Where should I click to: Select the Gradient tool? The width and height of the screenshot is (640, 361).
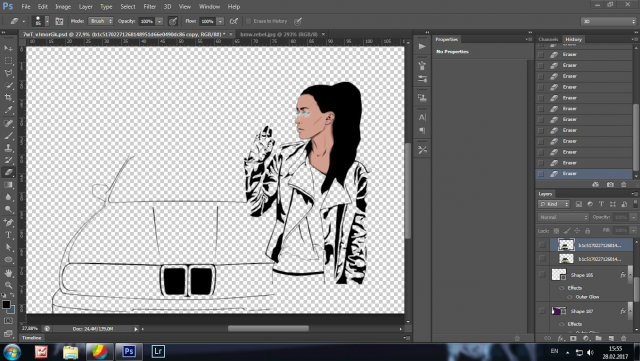9,185
